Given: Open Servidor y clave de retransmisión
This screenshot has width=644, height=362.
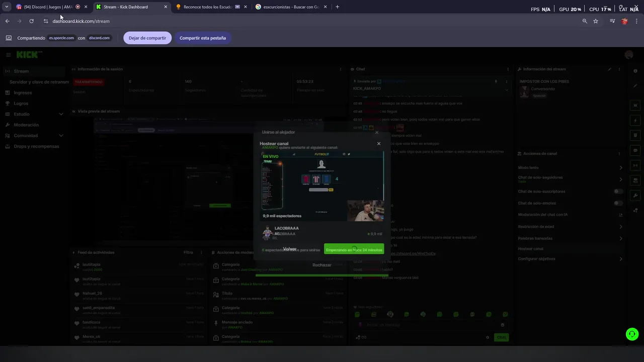Looking at the screenshot, I should (39, 82).
